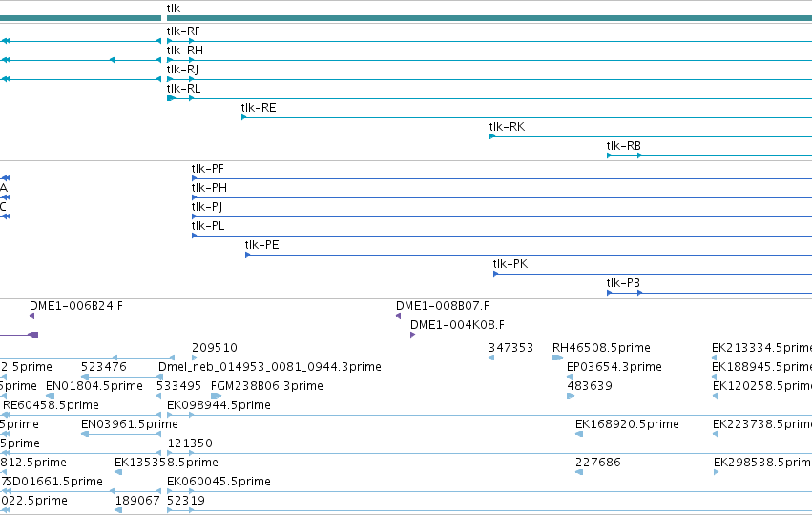Select the tlk-PB protein label

pos(623,283)
